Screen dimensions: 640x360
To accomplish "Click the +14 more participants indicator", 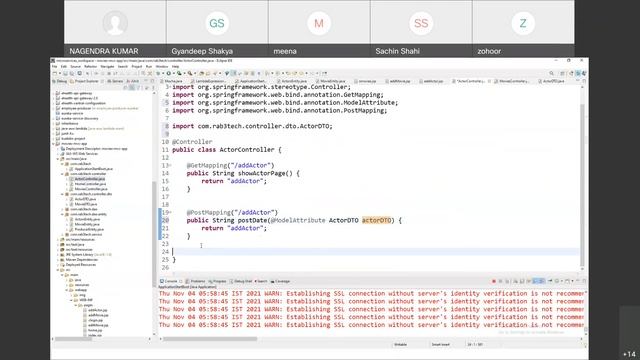I will click(629, 354).
